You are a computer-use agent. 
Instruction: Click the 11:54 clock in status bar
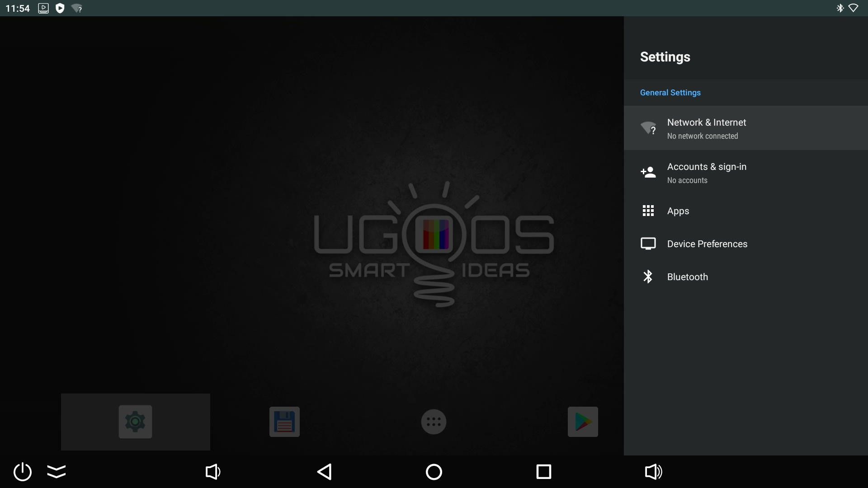coord(18,8)
